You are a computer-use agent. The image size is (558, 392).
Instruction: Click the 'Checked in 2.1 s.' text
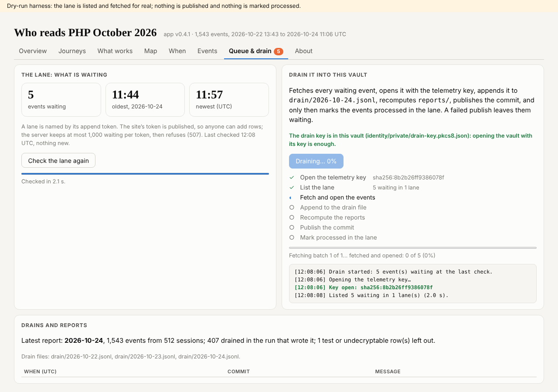tap(43, 181)
